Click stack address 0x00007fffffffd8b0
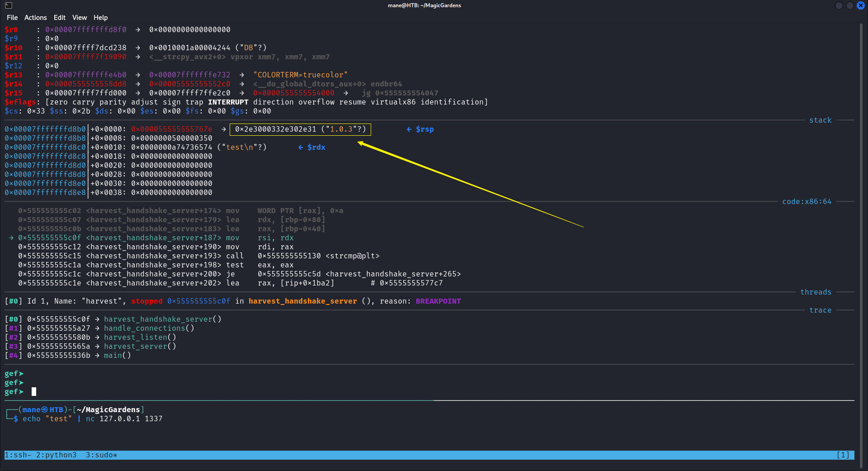Image resolution: width=868 pixels, height=471 pixels. (x=45, y=129)
